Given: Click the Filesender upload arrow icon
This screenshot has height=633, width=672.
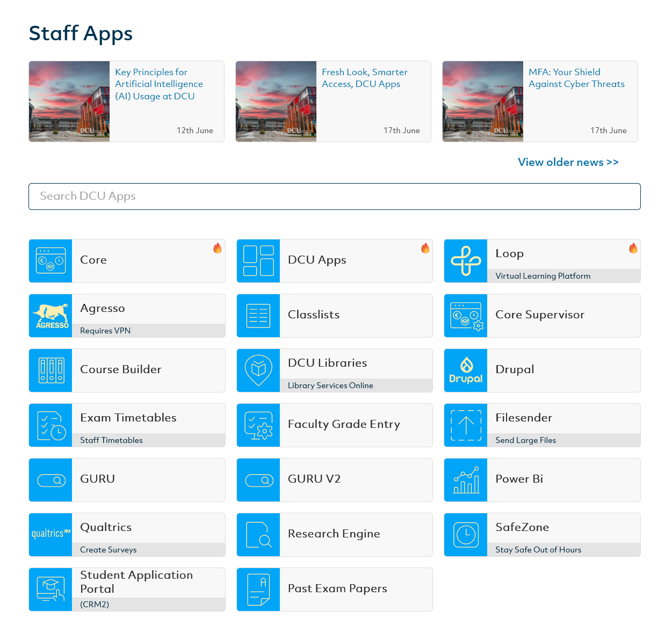Looking at the screenshot, I should coord(466,425).
